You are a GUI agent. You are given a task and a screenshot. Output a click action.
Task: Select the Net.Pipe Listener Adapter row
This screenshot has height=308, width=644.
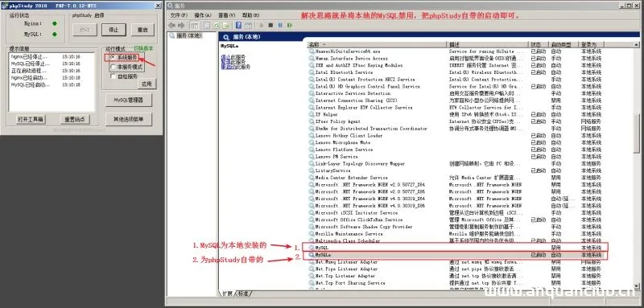coord(455,269)
